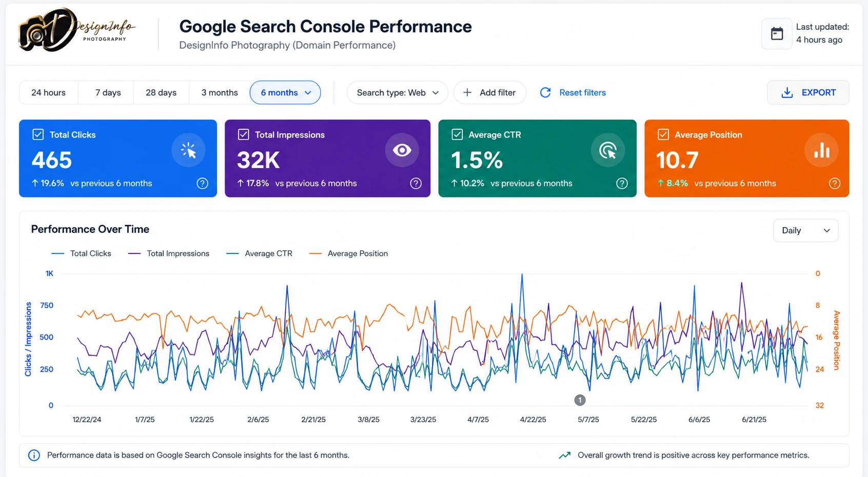Toggle the Total Impressions legend series
The image size is (868, 477).
click(x=169, y=253)
